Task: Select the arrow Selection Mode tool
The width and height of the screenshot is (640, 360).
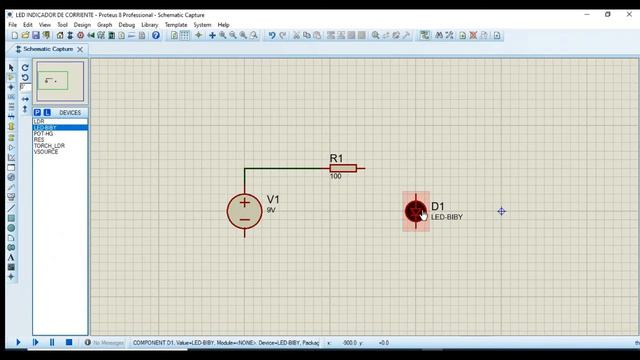Action: [11, 68]
